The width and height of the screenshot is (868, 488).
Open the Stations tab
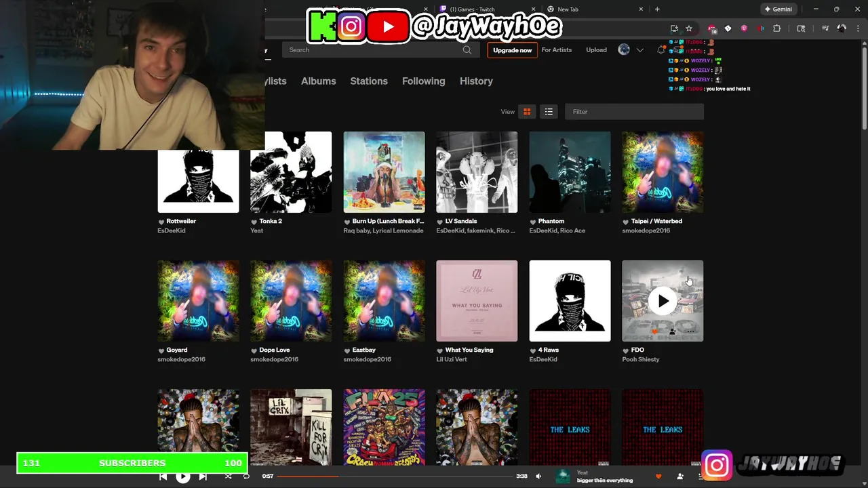point(369,81)
